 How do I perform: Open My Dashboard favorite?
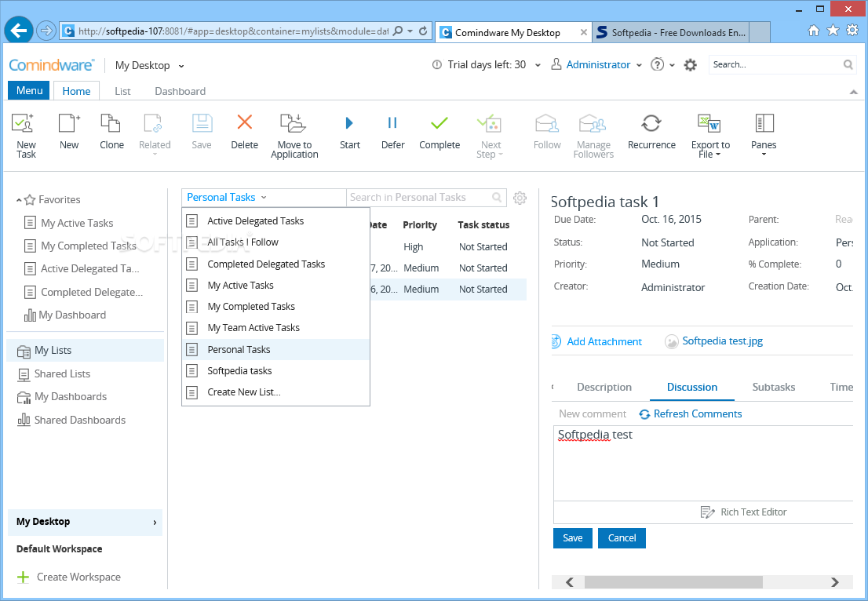point(72,315)
